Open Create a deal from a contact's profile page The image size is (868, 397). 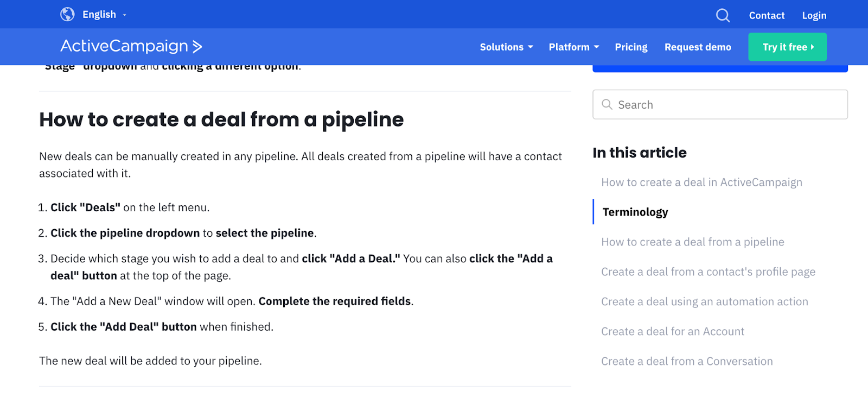[x=708, y=272]
